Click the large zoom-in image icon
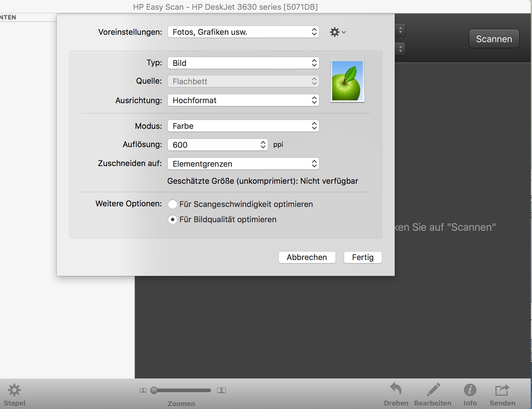Image resolution: width=532 pixels, height=409 pixels. pos(221,390)
